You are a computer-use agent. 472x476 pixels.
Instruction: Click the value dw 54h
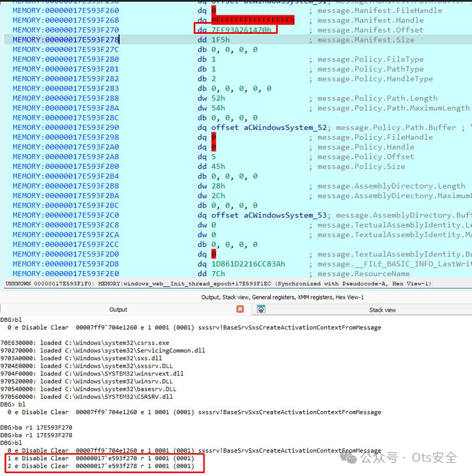(x=211, y=108)
